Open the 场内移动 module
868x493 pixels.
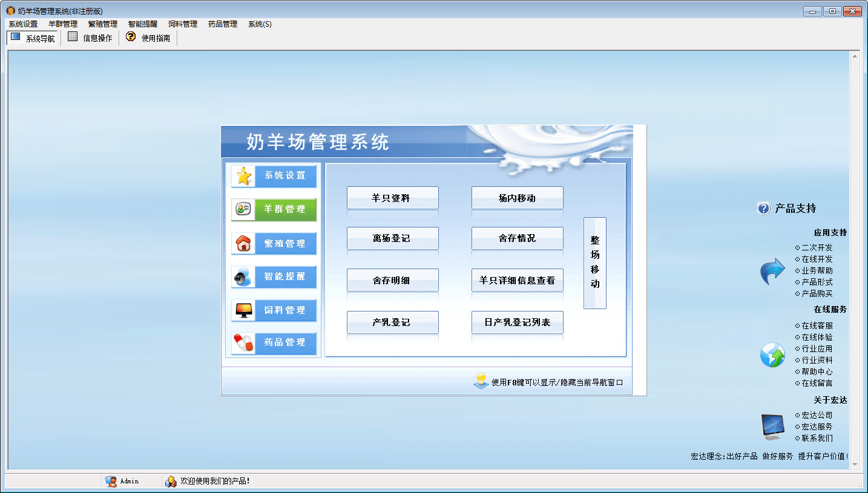(518, 198)
